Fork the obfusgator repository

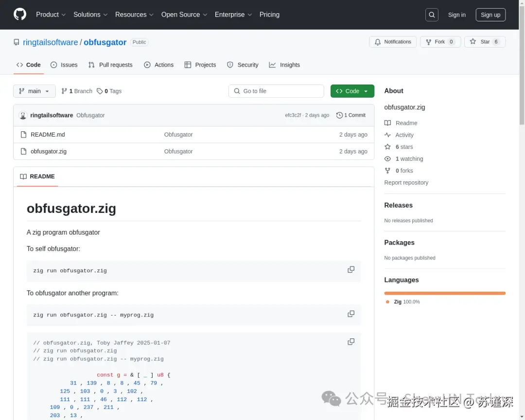tap(440, 42)
